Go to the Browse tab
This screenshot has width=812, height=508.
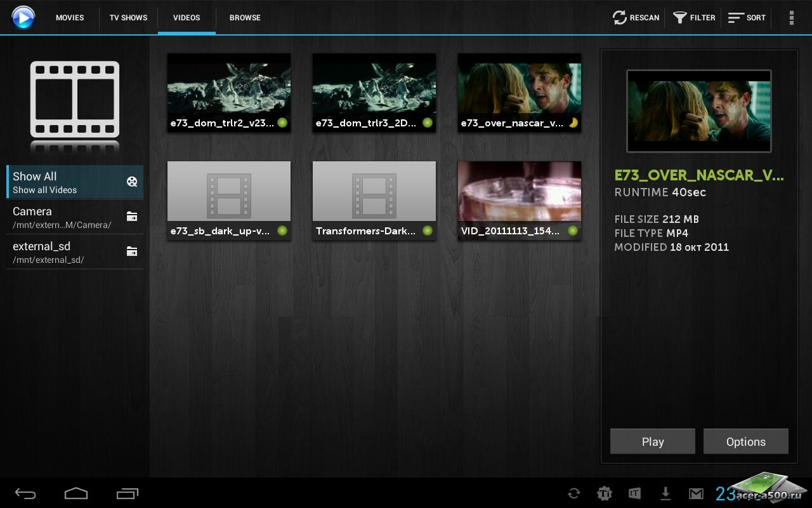pos(245,18)
